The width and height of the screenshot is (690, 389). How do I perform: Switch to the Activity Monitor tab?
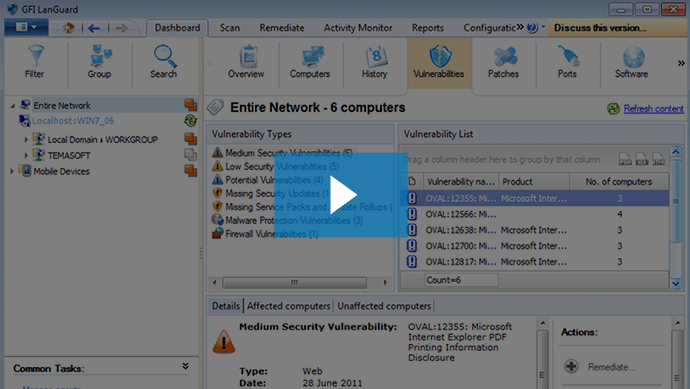pos(358,28)
